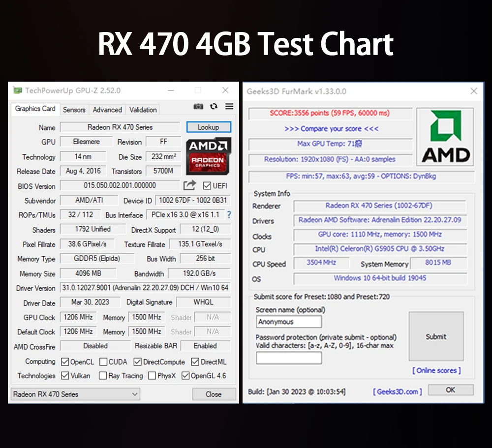Open the Online scores link
Screen dimensions: 492x448
pos(436,370)
